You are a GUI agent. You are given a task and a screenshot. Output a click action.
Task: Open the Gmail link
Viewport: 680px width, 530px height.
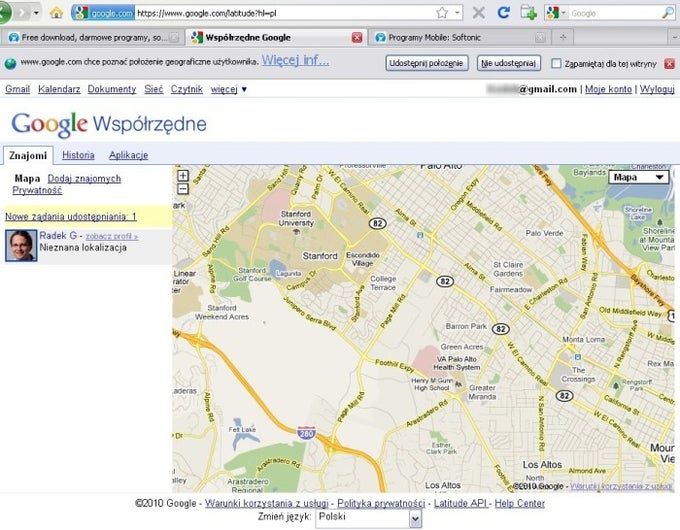tap(17, 89)
